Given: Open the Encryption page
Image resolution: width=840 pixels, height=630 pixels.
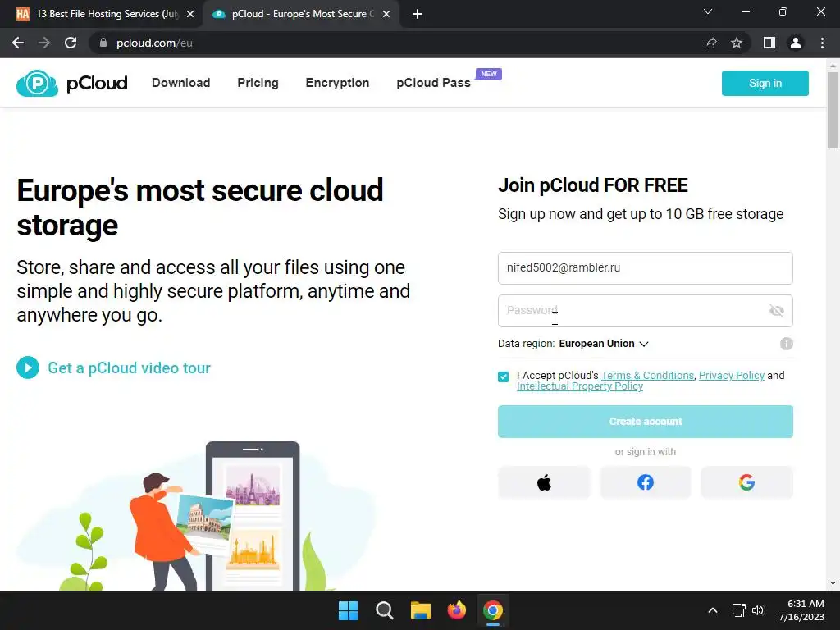Looking at the screenshot, I should pyautogui.click(x=337, y=83).
